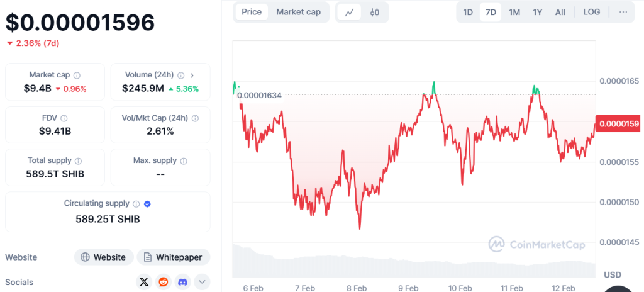Open the Reddit social link
644x292 pixels.
pyautogui.click(x=164, y=282)
